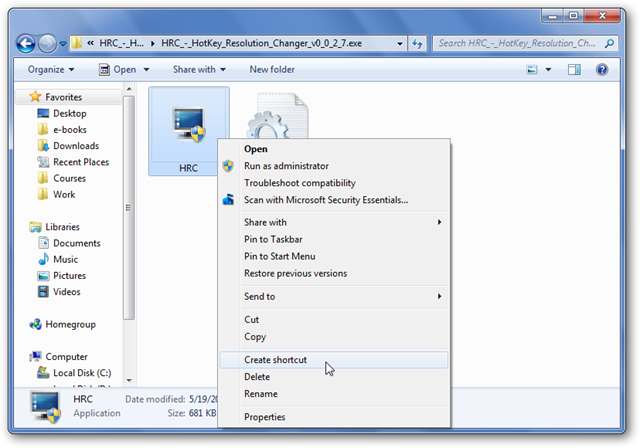This screenshot has width=640, height=448.
Task: Open the Help question mark icon
Action: click(602, 69)
